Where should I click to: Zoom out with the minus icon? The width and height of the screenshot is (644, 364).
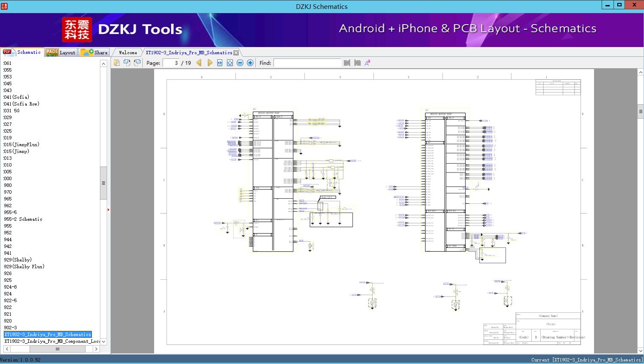click(240, 63)
